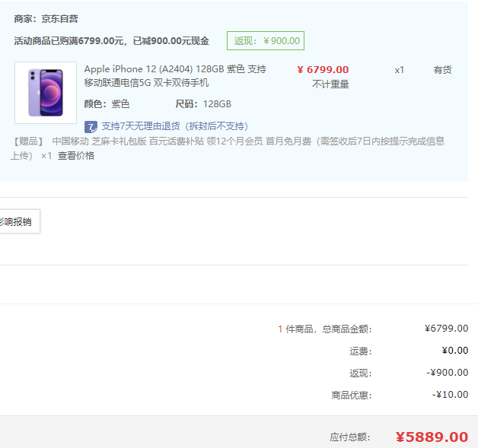
Task: Click the 1 件商品，总商品金额 label
Action: coord(325,329)
